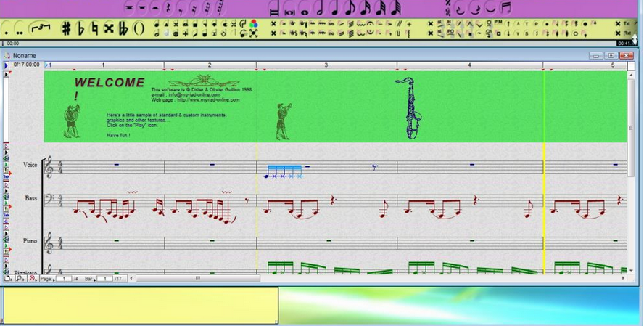The image size is (644, 326).
Task: Select the natural accidental tool
Action: (94, 28)
